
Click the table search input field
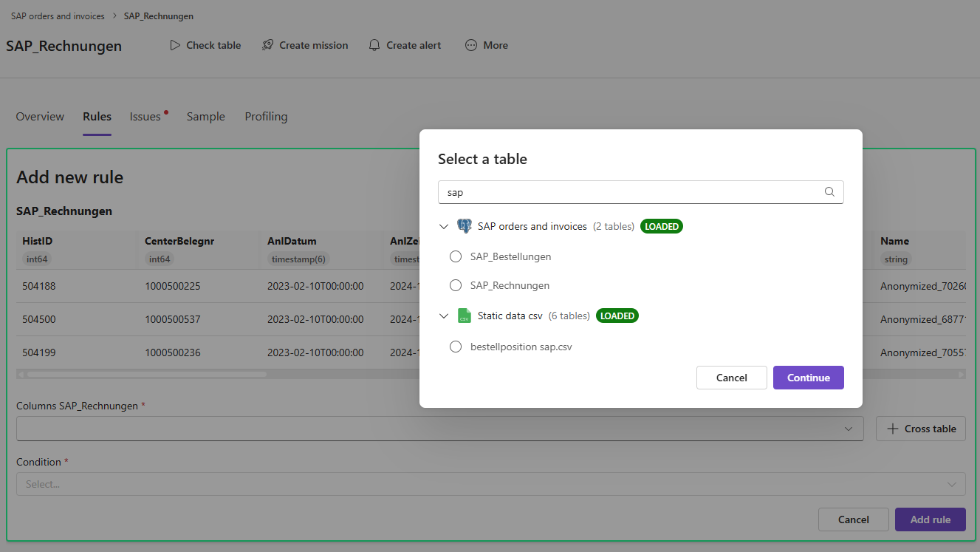click(631, 192)
